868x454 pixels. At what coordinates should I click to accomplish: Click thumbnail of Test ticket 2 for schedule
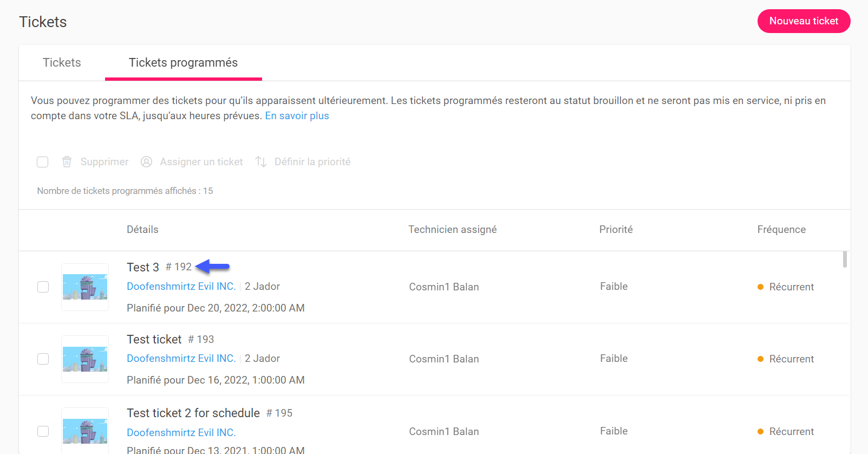[85, 431]
